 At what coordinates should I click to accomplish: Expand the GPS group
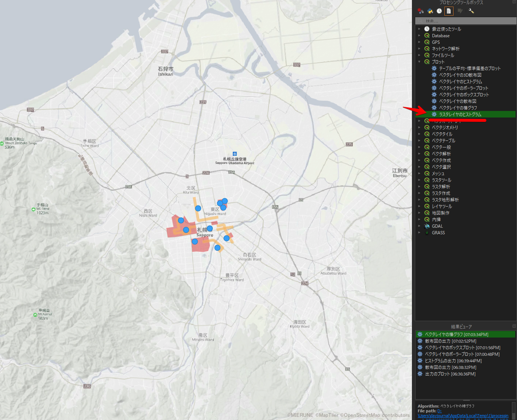pos(419,42)
